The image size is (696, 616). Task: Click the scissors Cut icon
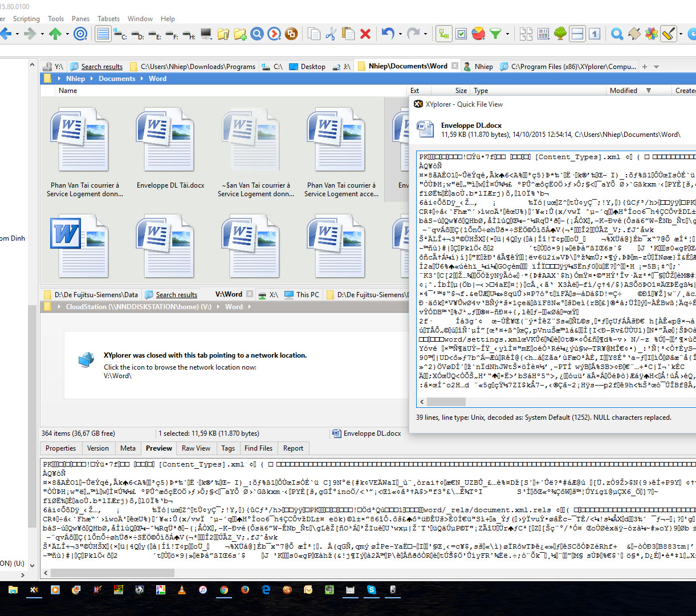pyautogui.click(x=331, y=34)
